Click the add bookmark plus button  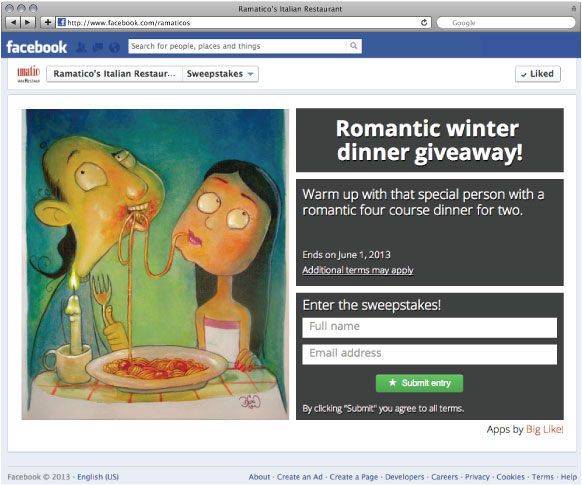point(48,23)
